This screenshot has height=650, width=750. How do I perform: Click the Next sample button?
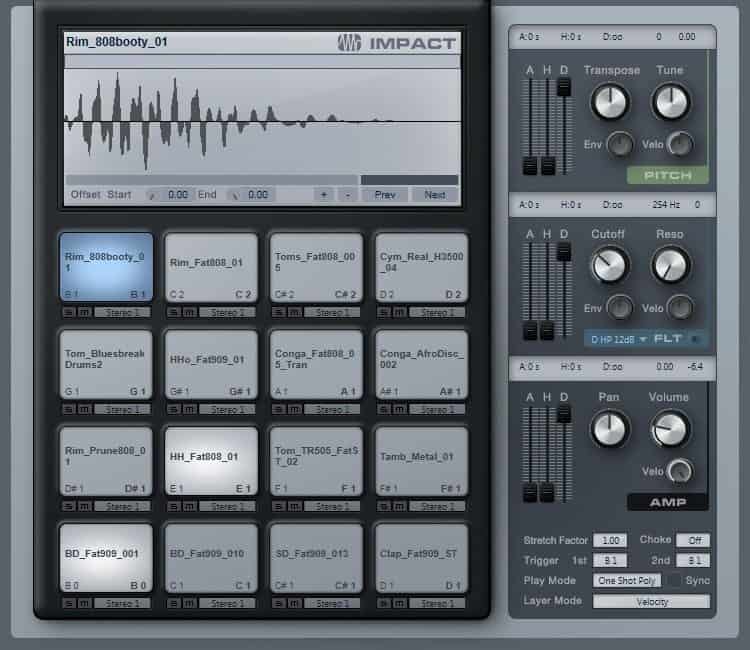[434, 195]
